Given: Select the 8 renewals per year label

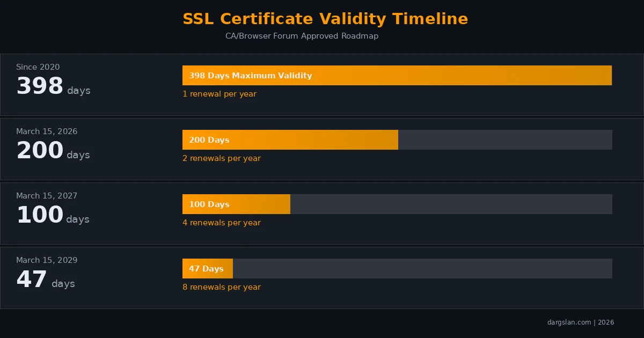Looking at the screenshot, I should pos(222,287).
